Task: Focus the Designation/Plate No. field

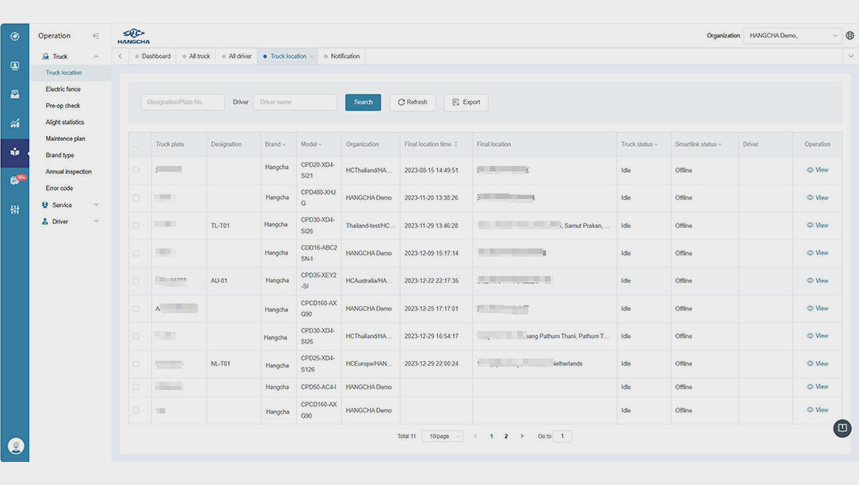Action: (182, 102)
